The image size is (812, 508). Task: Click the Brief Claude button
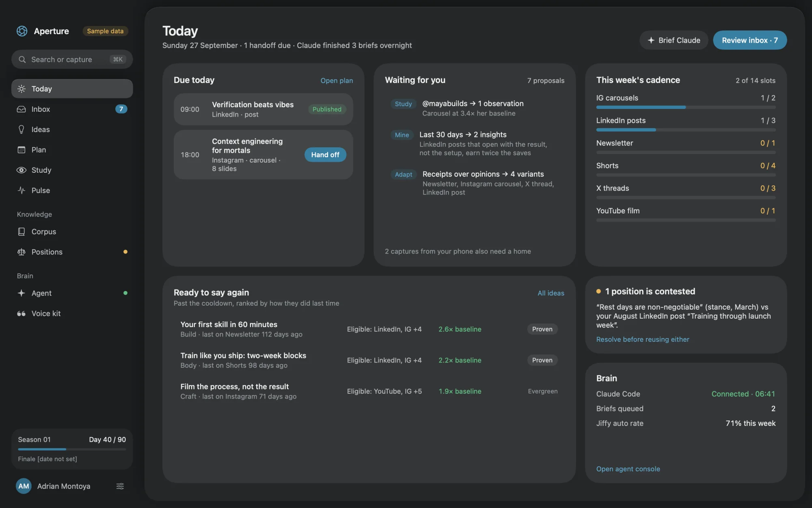click(674, 40)
